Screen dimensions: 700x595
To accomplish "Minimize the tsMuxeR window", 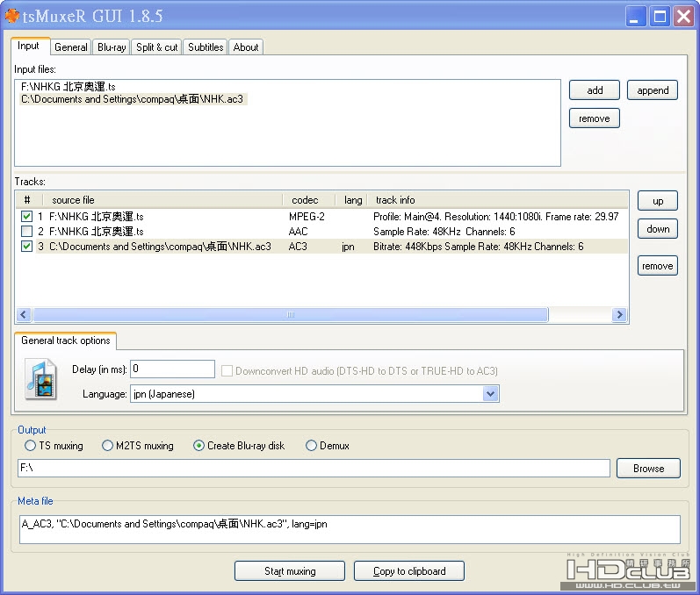I will (x=635, y=17).
